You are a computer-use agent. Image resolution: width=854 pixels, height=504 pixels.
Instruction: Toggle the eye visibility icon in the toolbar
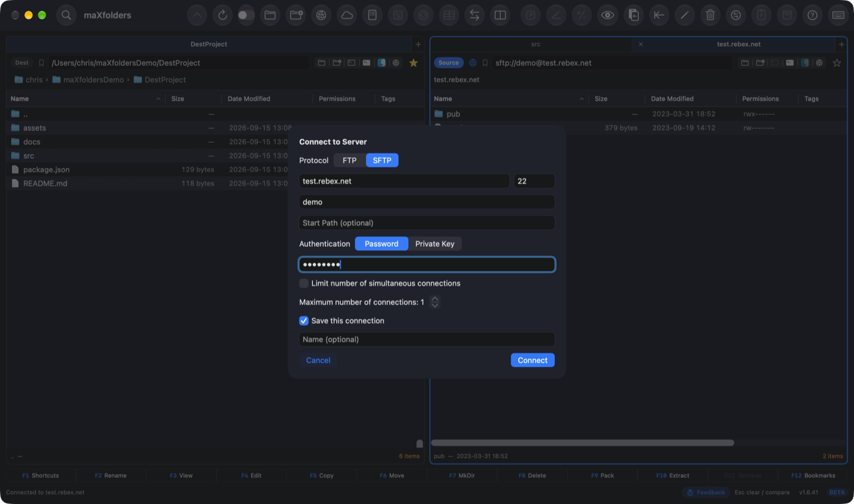608,15
